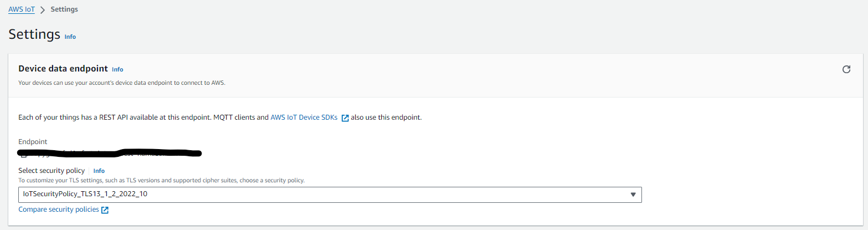Open Info beside Select security policy
This screenshot has height=230, width=868.
point(99,171)
